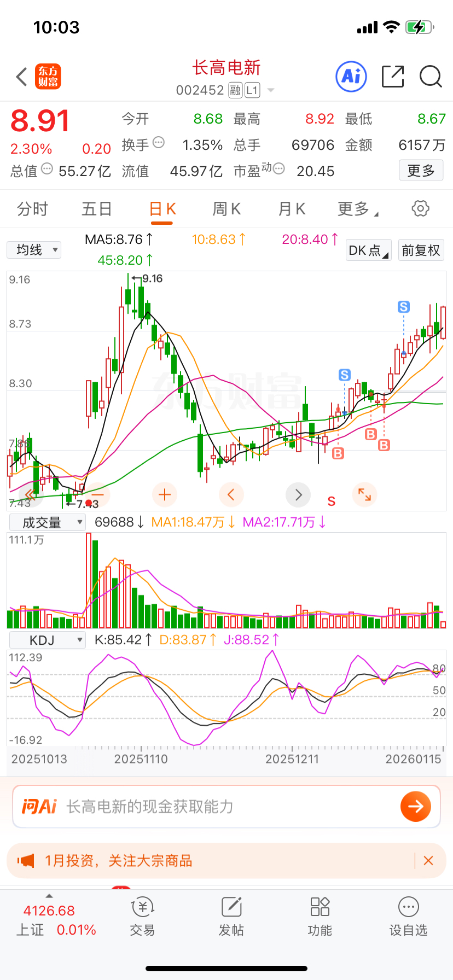Image resolution: width=453 pixels, height=980 pixels.
Task: Tap the K:85.42 indicator value
Action: coord(123,639)
